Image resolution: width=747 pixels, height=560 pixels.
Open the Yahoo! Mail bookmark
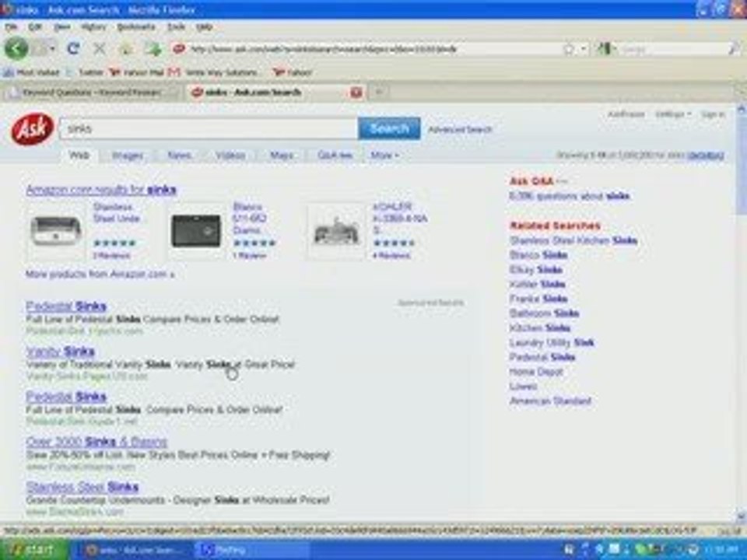click(137, 72)
